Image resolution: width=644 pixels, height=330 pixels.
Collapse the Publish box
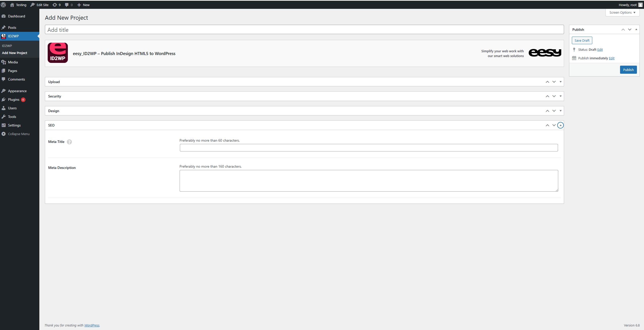[636, 30]
